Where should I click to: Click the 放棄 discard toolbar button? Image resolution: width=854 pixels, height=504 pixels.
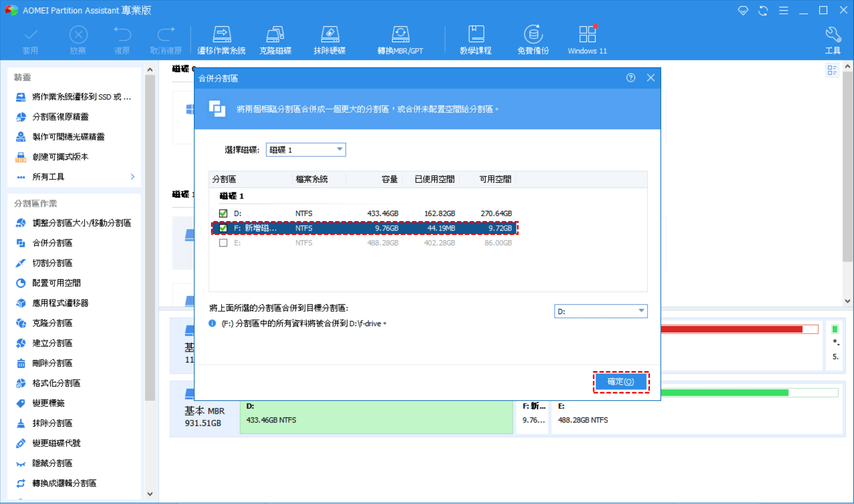pos(78,41)
